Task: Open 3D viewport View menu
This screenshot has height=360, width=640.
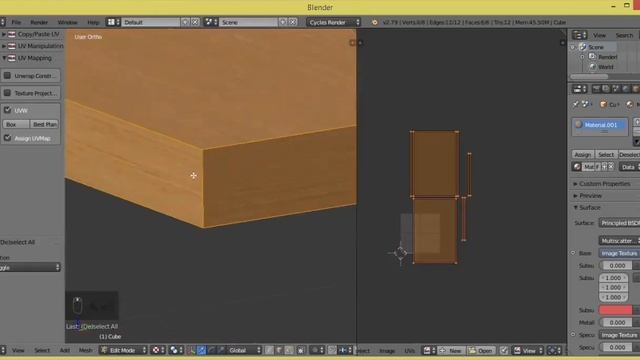Action: 18,350
